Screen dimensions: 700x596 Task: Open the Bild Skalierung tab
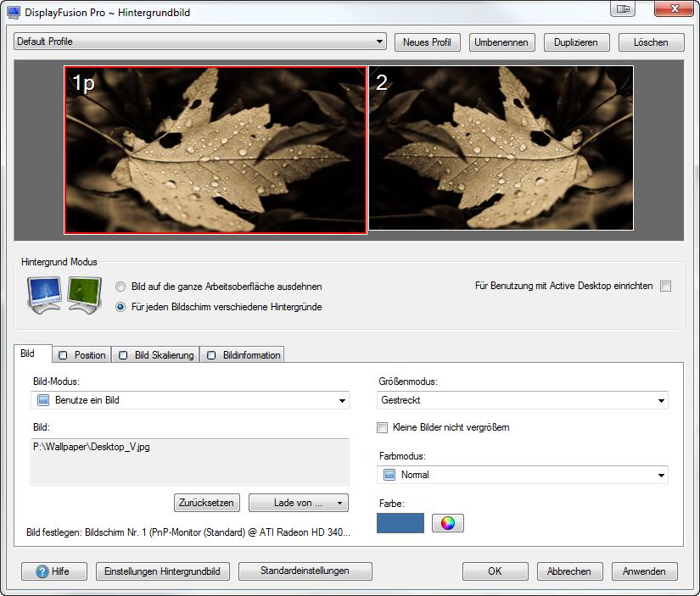156,355
